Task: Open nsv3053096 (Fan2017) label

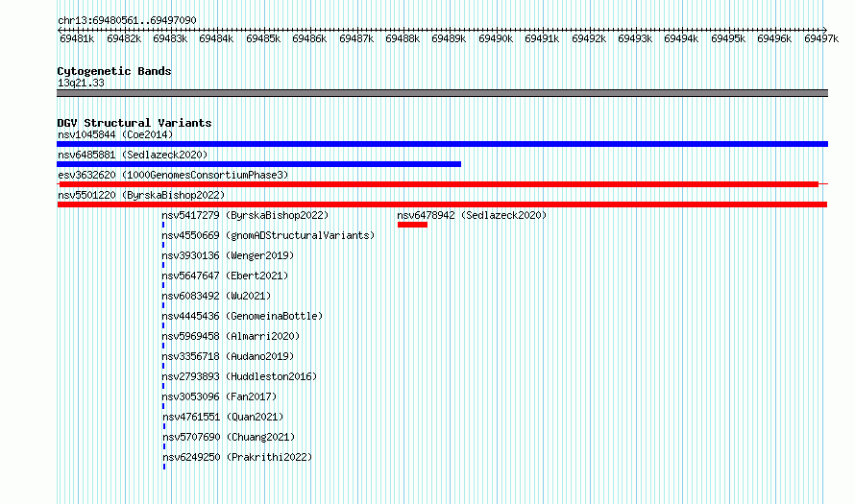Action: [219, 396]
